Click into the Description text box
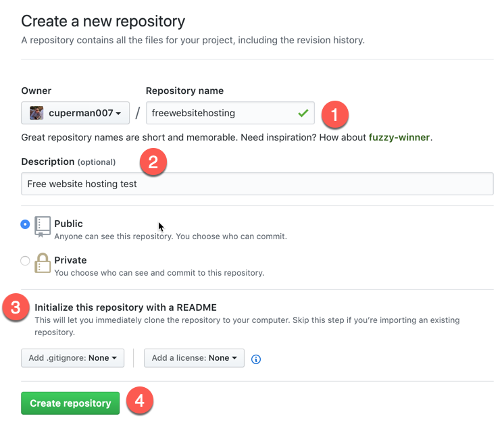The height and width of the screenshot is (427, 504). [x=257, y=184]
